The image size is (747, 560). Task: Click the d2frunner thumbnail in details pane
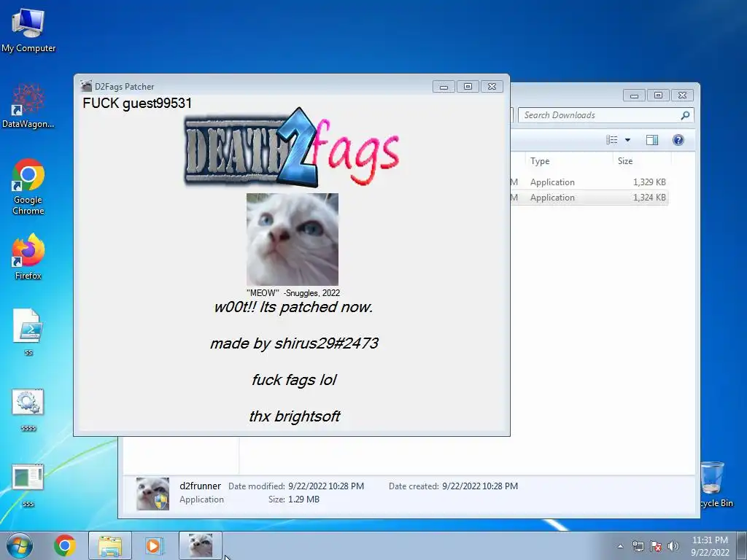pos(152,494)
